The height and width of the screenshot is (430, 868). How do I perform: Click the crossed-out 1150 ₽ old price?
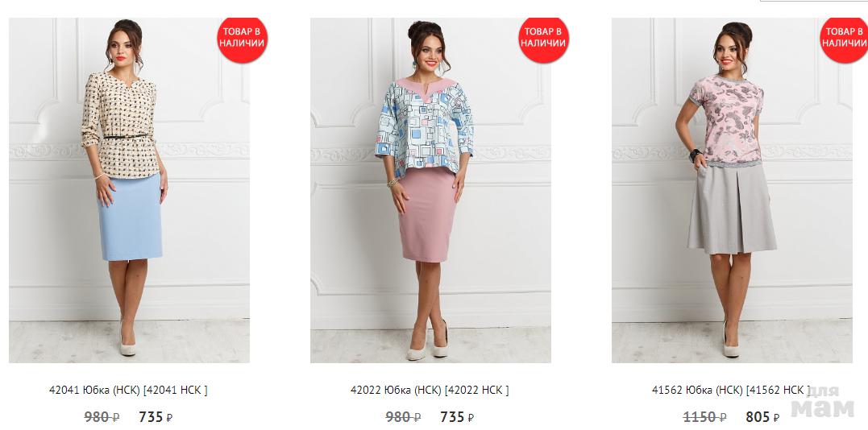coord(704,417)
